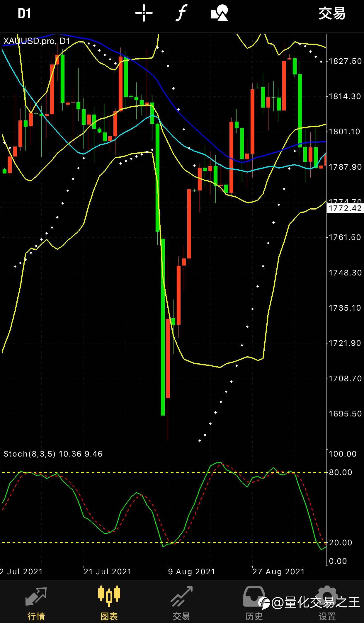Open the 交易 trade tab in bottom bar

tap(181, 603)
